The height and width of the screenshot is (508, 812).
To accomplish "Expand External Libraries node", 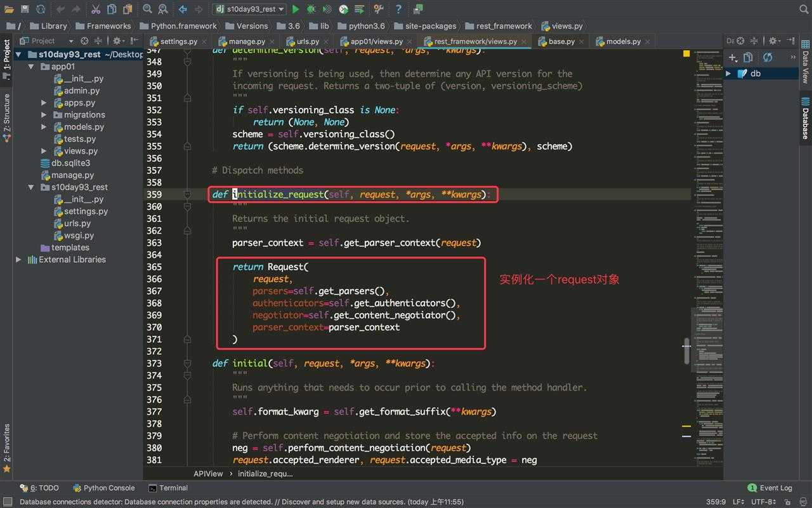I will 18,260.
